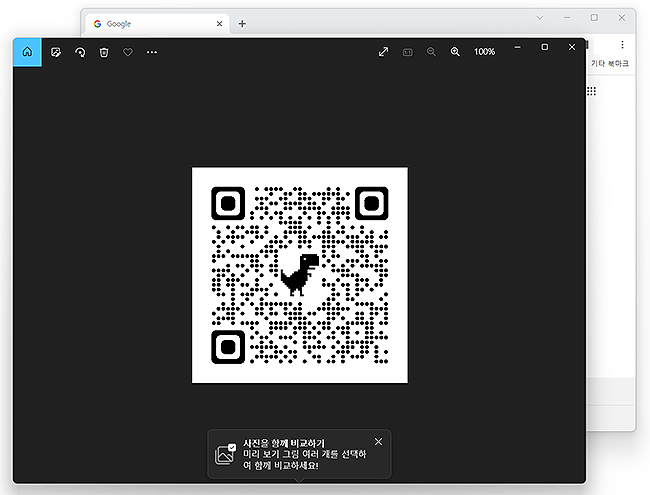Zoom out of the photo
The width and height of the screenshot is (650, 495).
tap(431, 52)
